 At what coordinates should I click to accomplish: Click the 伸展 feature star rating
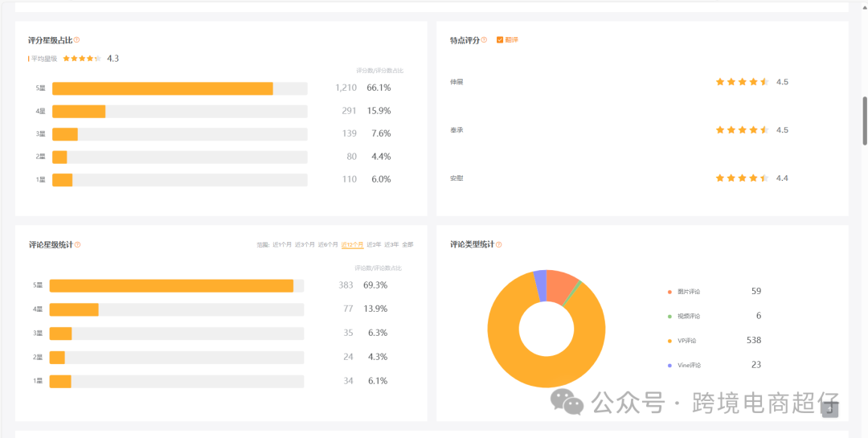(x=742, y=82)
